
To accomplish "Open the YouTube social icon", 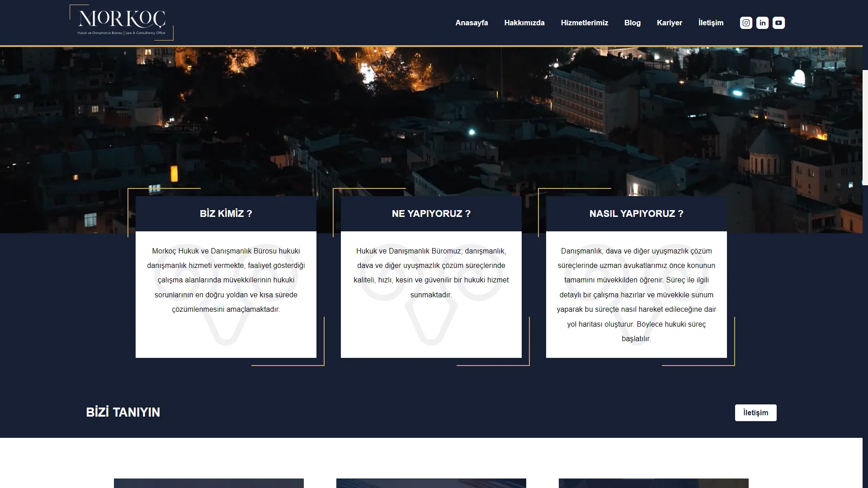I will [778, 23].
